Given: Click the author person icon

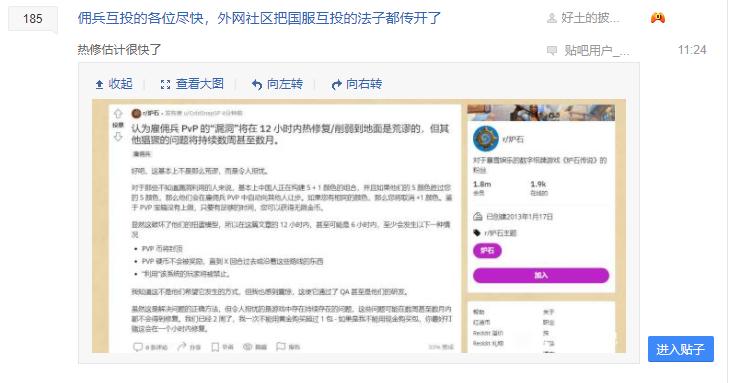Looking at the screenshot, I should point(552,18).
